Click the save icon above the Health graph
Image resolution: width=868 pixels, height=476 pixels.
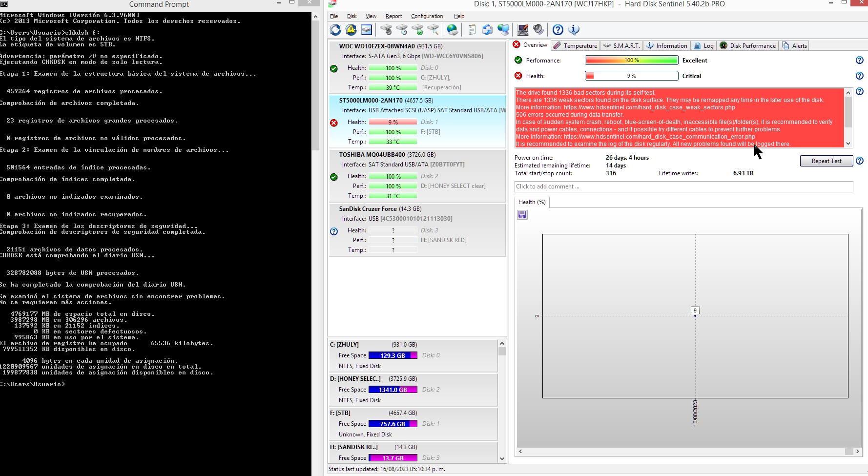pos(522,215)
